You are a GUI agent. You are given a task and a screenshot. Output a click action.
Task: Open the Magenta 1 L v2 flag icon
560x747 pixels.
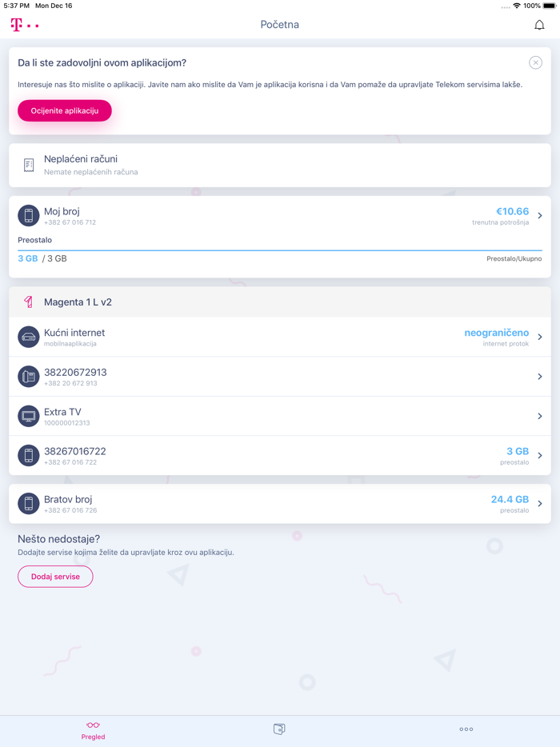(29, 301)
